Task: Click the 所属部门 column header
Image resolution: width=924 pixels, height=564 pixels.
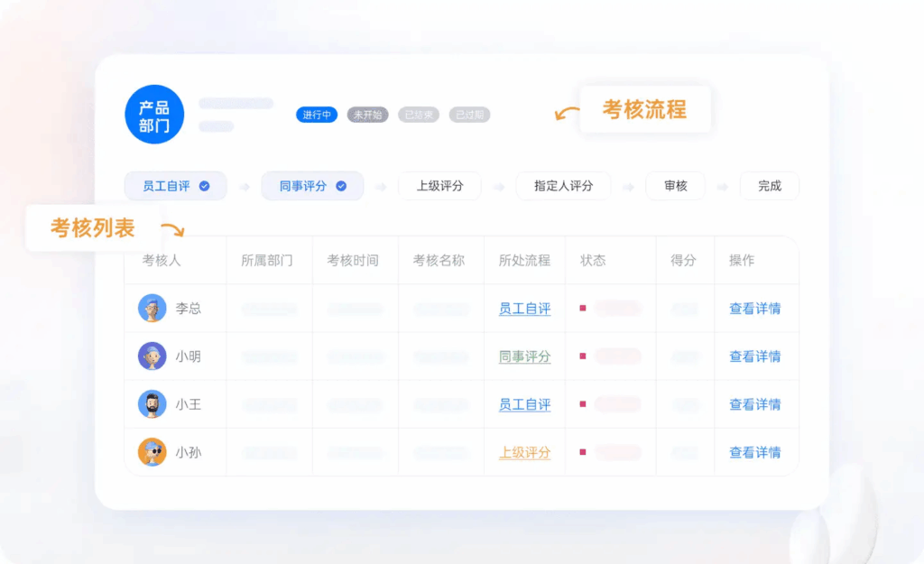Action: tap(267, 261)
